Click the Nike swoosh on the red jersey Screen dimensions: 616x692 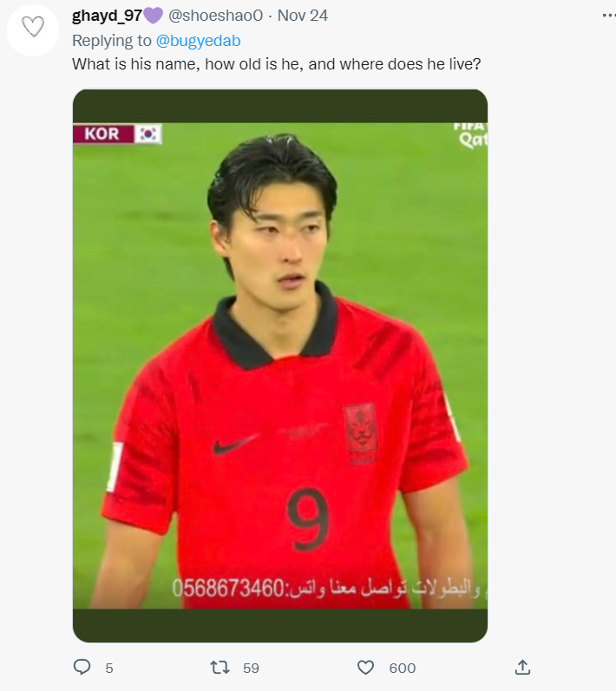(x=234, y=445)
